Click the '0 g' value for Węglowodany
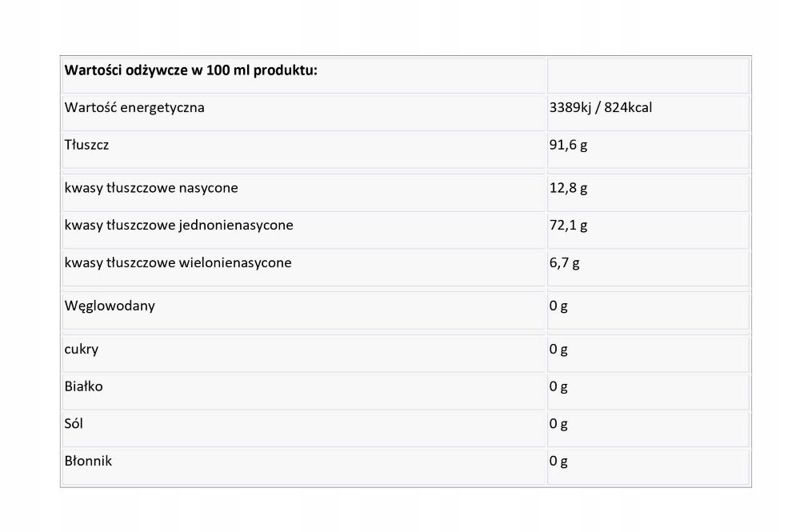Viewport: 800px width, 532px height. (558, 306)
